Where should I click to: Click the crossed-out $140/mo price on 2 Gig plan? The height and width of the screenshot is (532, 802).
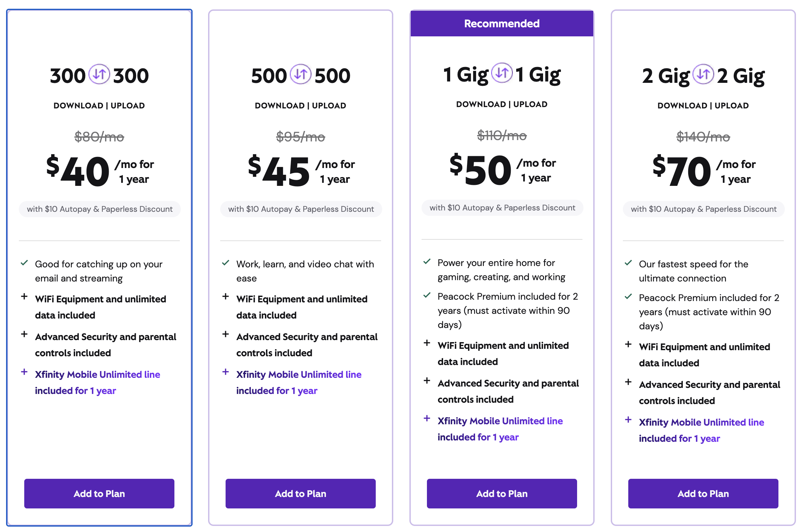[x=703, y=137]
